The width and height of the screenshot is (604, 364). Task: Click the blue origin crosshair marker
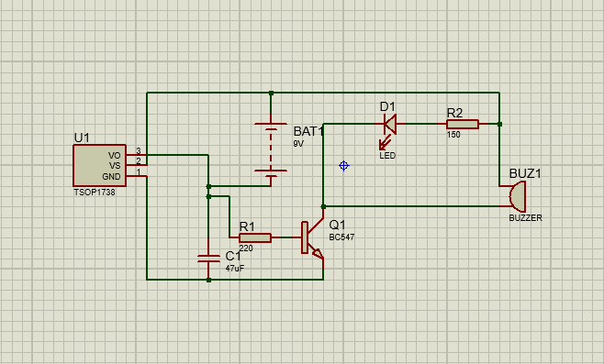pyautogui.click(x=343, y=165)
